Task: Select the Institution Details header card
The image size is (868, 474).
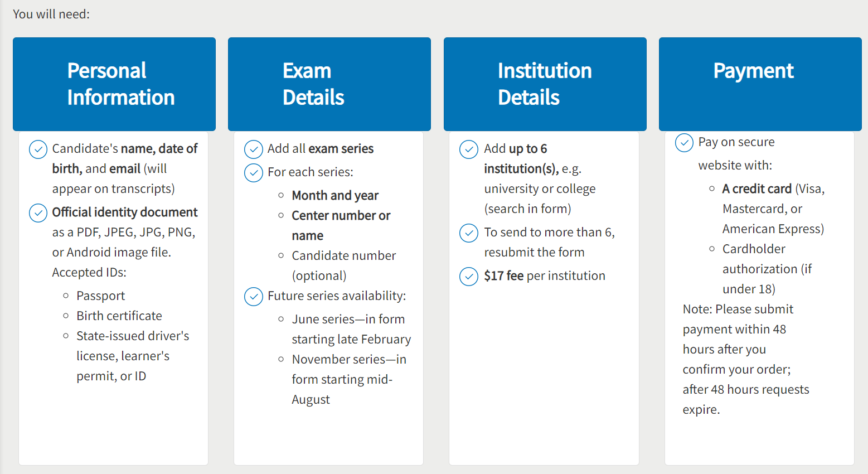Action: click(x=545, y=84)
